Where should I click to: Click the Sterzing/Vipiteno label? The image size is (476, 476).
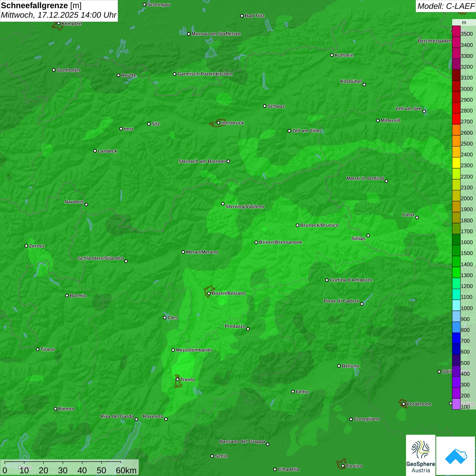[x=245, y=206]
